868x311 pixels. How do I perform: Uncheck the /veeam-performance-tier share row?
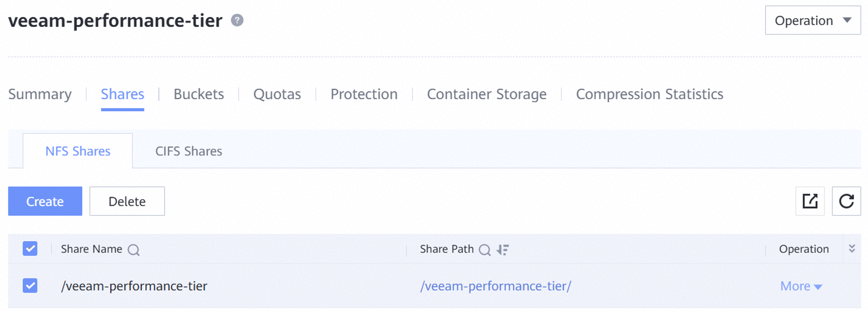30,286
